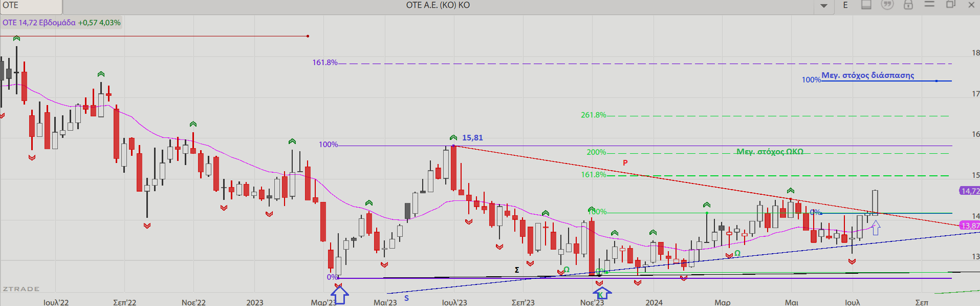Screen dimensions: 980x306
Task: Click the Μαι'23 date axis label
Action: click(385, 302)
